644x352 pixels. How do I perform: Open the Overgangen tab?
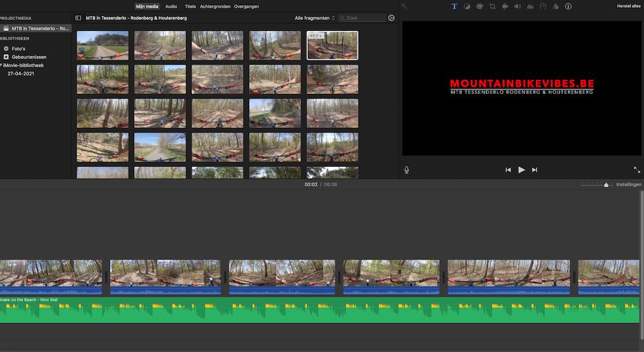click(248, 6)
